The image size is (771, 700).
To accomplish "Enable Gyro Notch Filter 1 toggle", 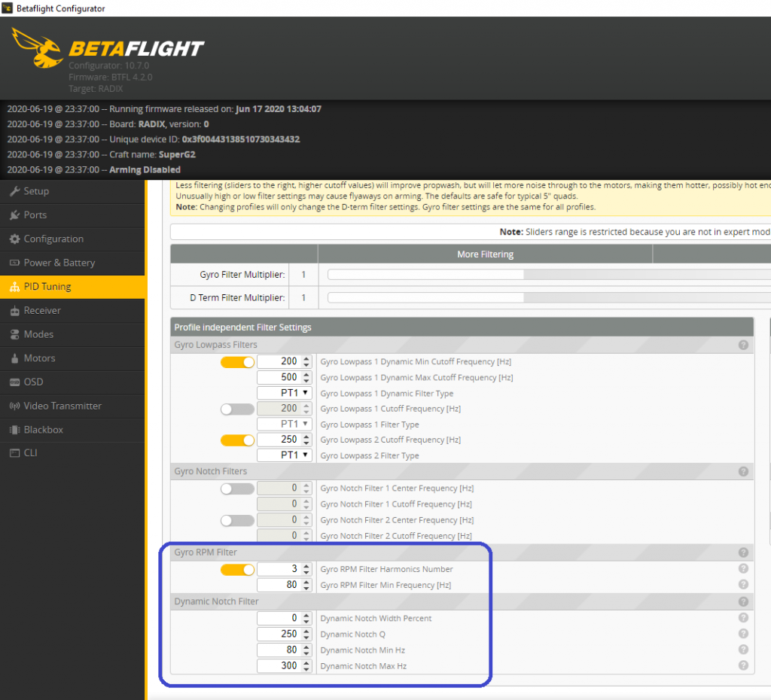I will coord(237,488).
